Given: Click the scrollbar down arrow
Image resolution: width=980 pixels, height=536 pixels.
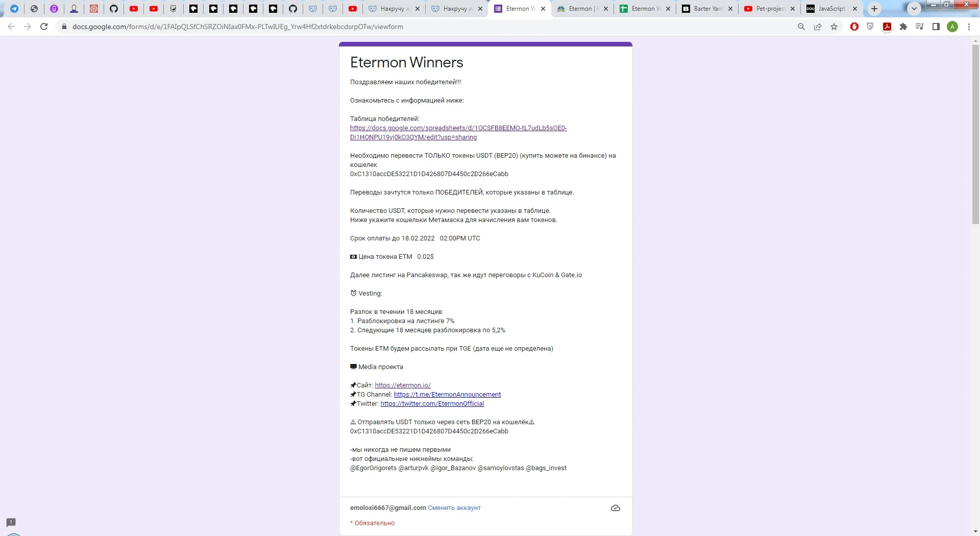Looking at the screenshot, I should (975, 531).
